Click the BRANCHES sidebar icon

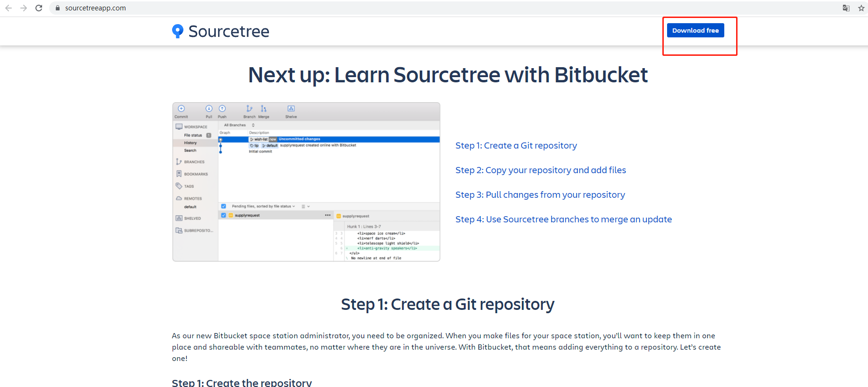[179, 162]
